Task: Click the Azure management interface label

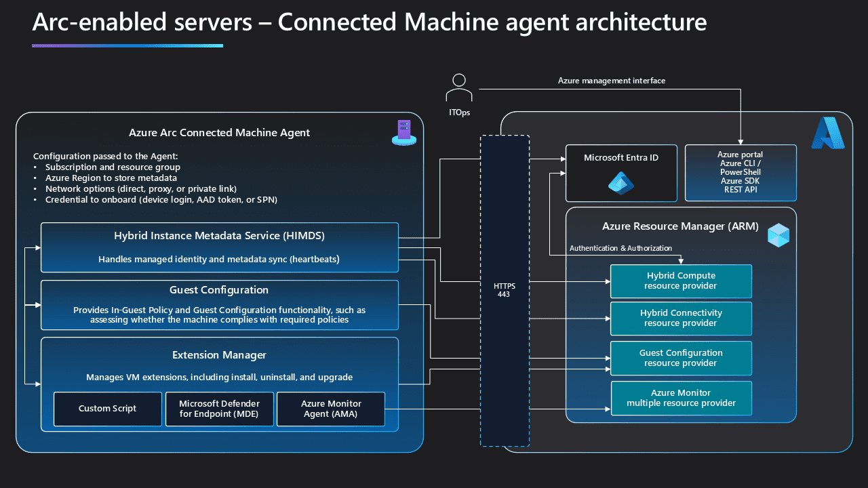Action: click(x=612, y=80)
